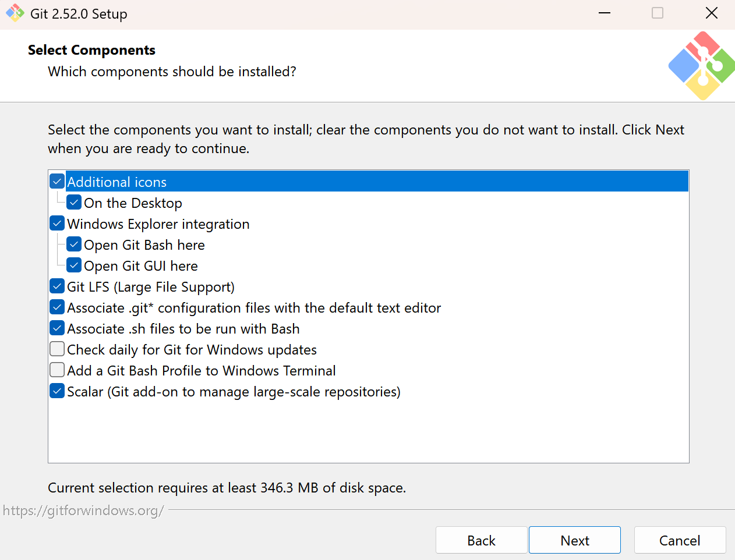Toggle Windows Explorer integration checkbox

click(x=57, y=224)
